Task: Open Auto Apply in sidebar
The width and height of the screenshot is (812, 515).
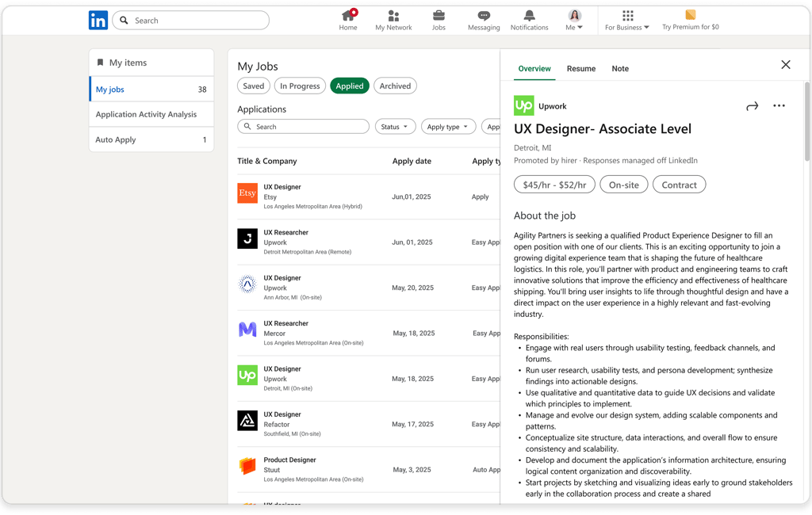Action: point(151,139)
